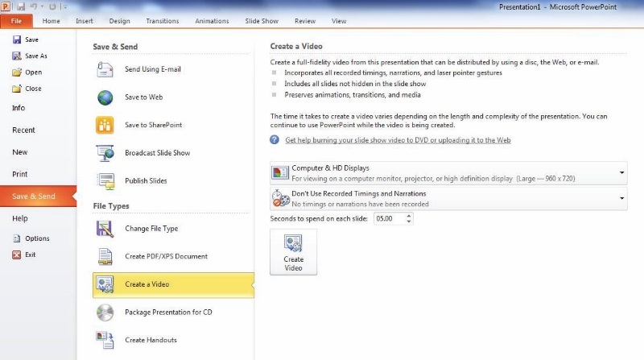Screen dimensions: 644x360
Task: Select the Create Handouts icon
Action: tap(105, 340)
